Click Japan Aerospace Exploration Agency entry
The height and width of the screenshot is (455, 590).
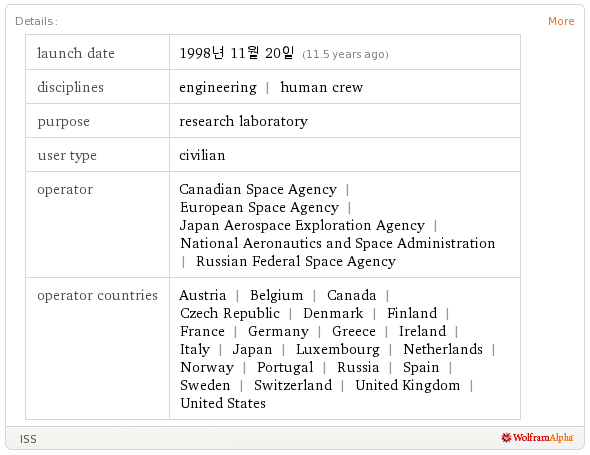[x=302, y=226]
